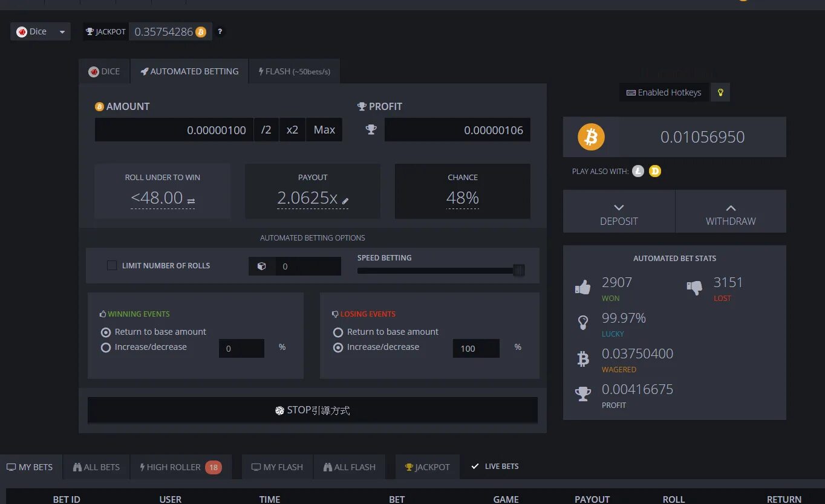This screenshot has height=504, width=825.
Task: Click the lightbulb Lucky stats icon
Action: pos(582,323)
